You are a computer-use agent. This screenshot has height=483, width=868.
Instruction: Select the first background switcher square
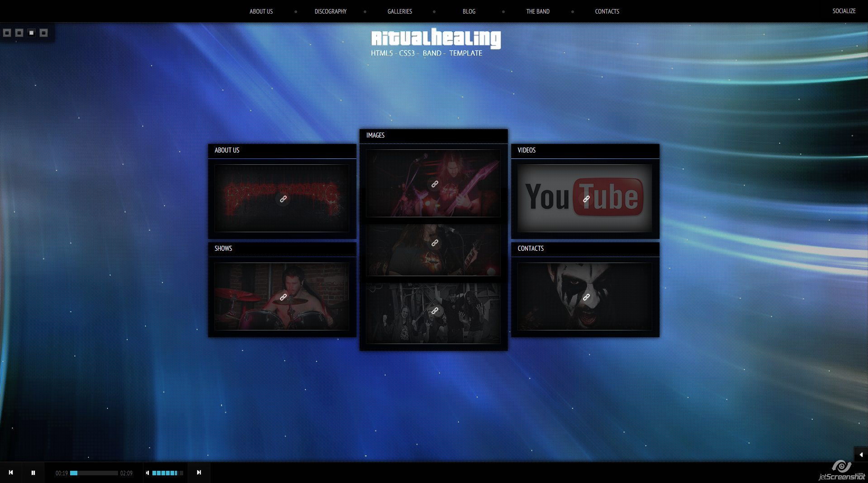click(7, 33)
